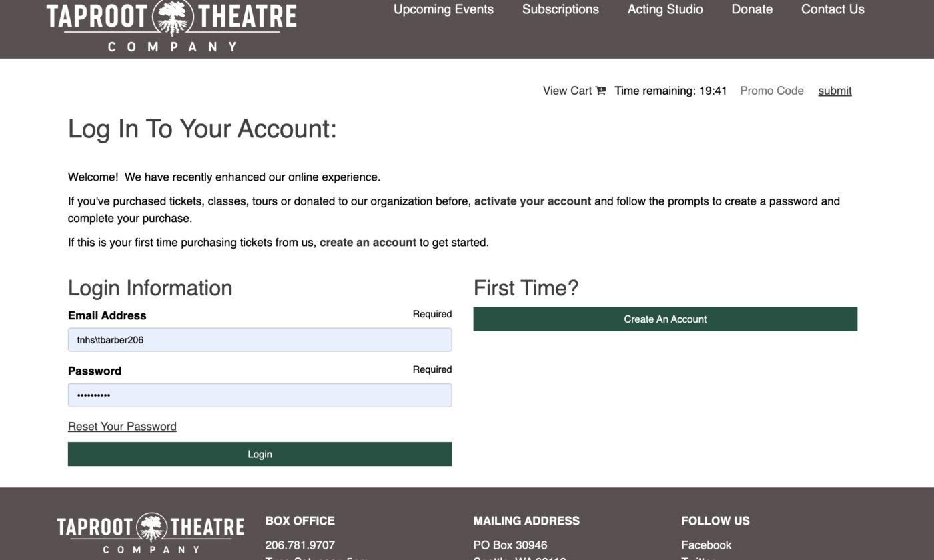Click the Taproot Theatre header logo
Screen dimensions: 934x560
(x=171, y=25)
